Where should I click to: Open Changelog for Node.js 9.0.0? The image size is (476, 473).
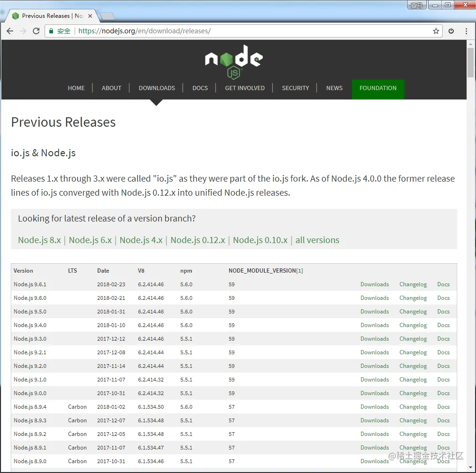(x=413, y=393)
